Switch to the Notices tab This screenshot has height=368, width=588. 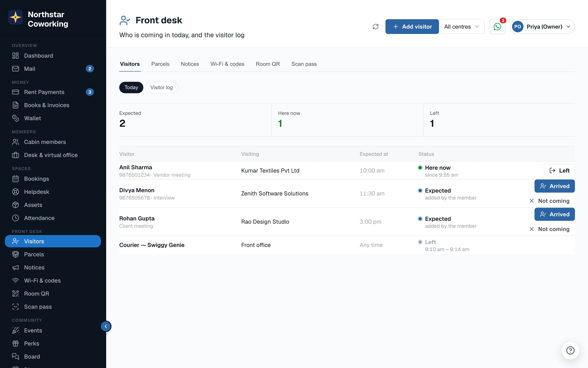tap(190, 64)
